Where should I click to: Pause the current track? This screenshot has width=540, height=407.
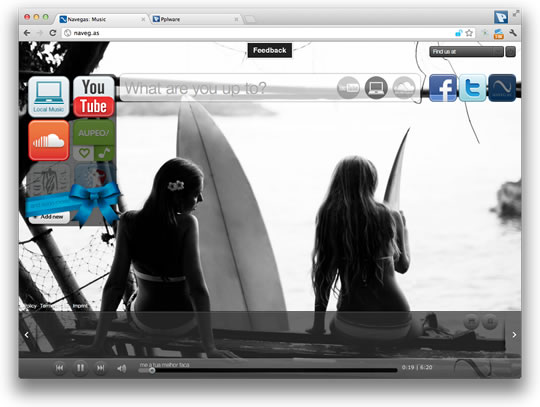tap(80, 368)
